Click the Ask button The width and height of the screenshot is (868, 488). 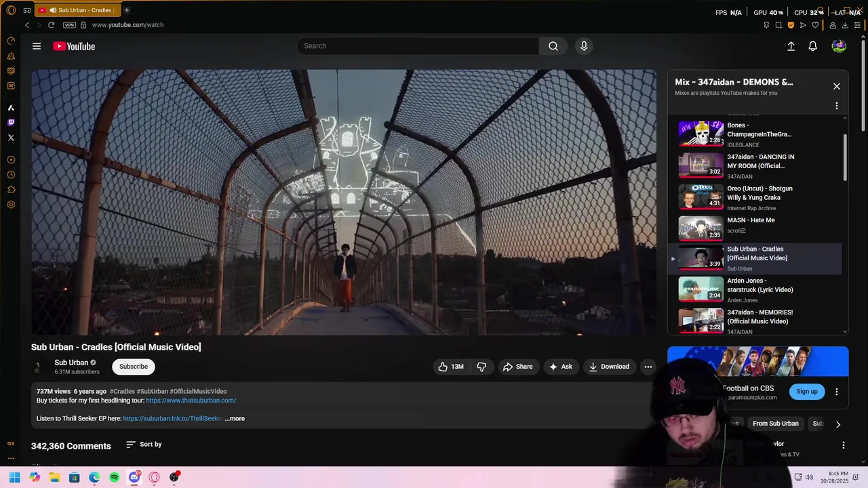click(561, 367)
